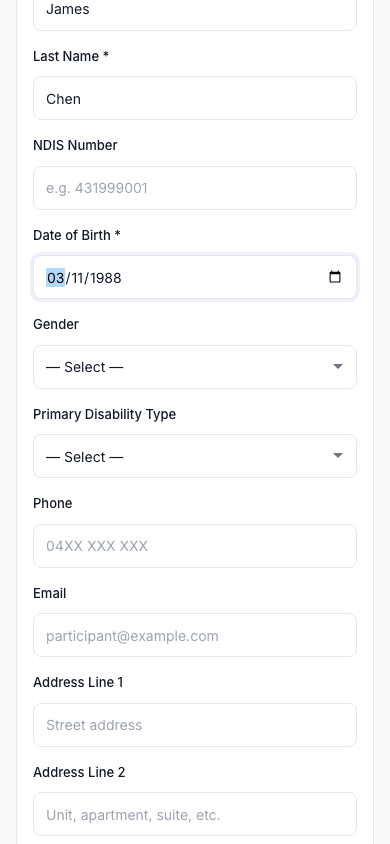This screenshot has width=390, height=844.
Task: Select the month segment 11 in Date of Birth
Action: tap(78, 278)
